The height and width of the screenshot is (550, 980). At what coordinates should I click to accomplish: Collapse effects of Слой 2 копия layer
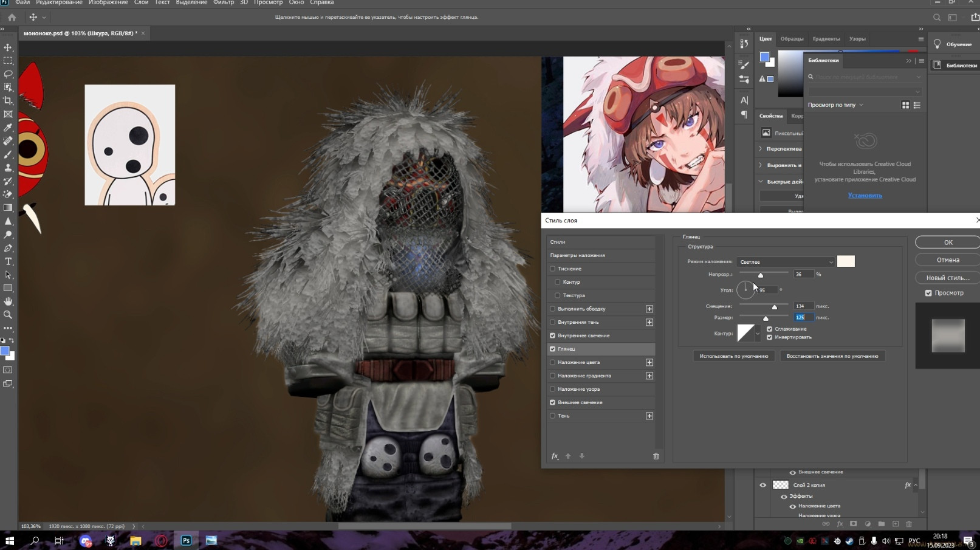(916, 485)
